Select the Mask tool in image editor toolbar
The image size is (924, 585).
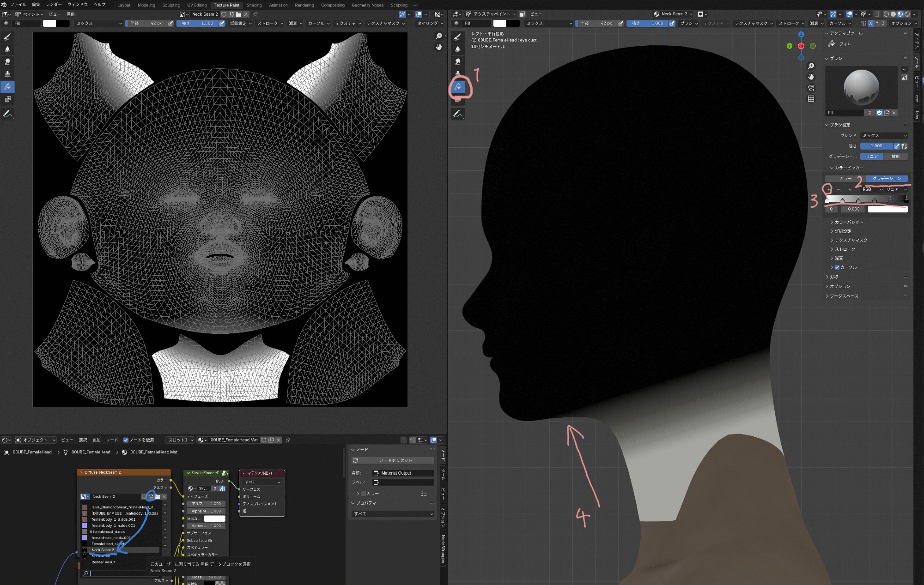click(x=7, y=99)
